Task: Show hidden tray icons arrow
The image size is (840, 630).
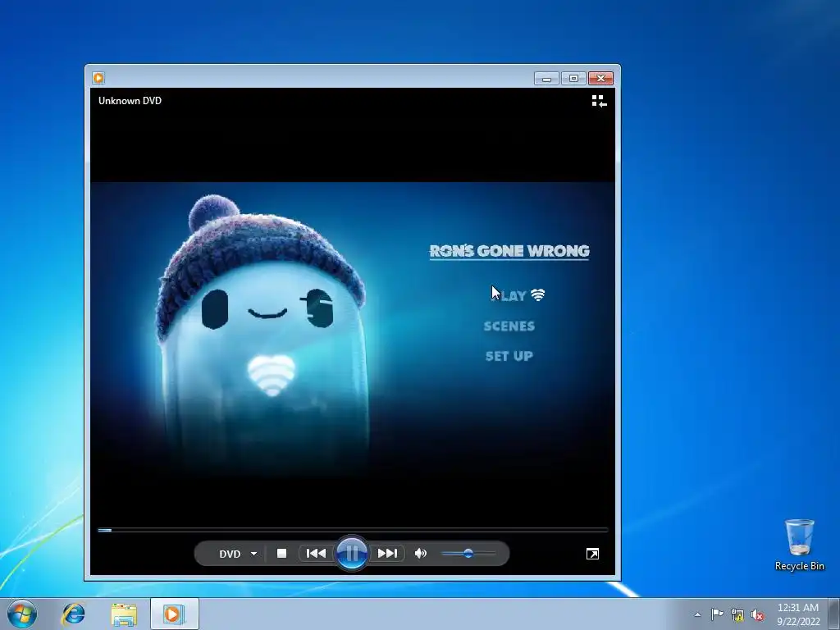Action: (697, 614)
